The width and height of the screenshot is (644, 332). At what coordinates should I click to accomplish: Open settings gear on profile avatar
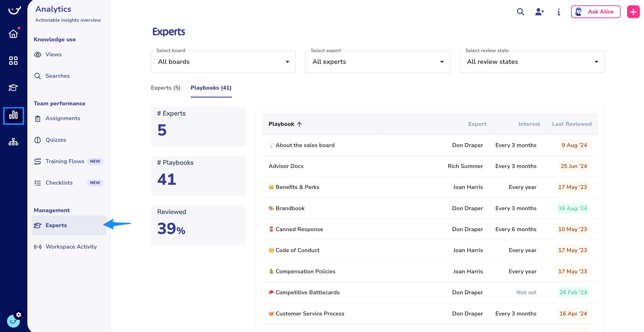19,315
